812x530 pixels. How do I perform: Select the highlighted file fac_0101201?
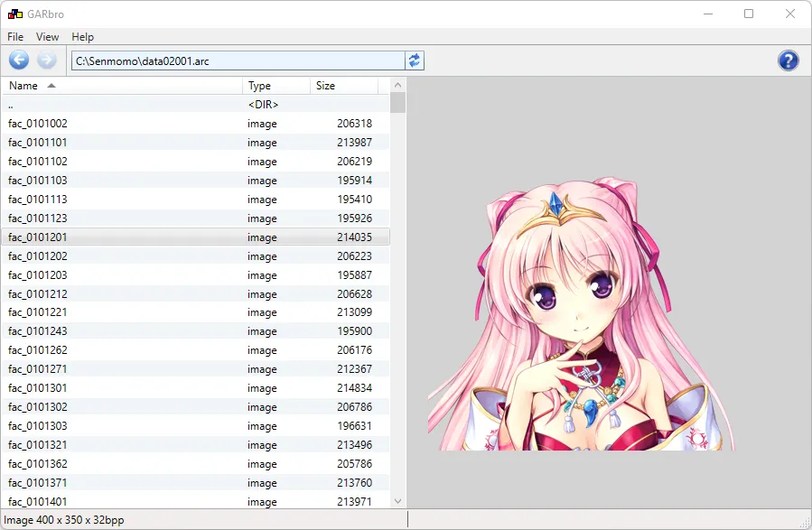(x=196, y=237)
